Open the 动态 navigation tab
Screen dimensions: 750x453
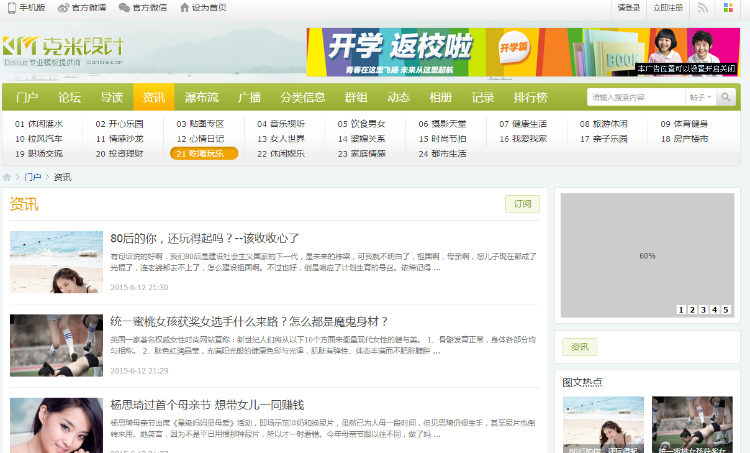pyautogui.click(x=398, y=97)
